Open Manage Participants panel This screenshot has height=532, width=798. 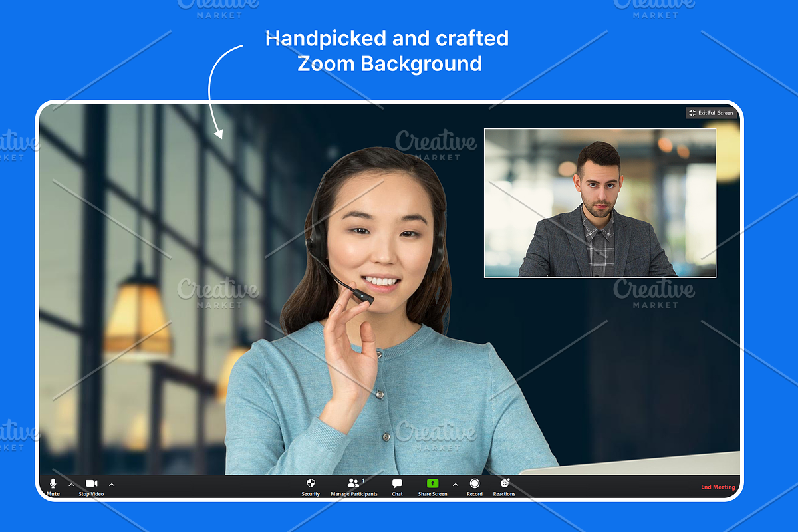pyautogui.click(x=354, y=487)
